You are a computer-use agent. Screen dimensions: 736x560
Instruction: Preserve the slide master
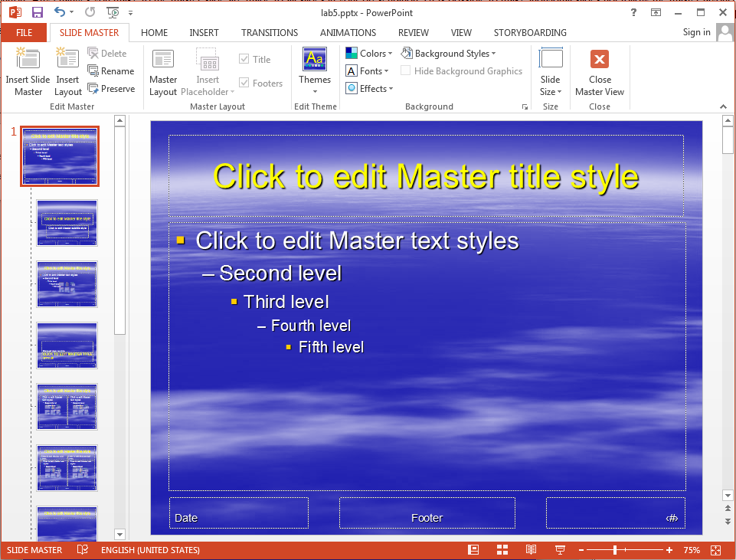111,89
